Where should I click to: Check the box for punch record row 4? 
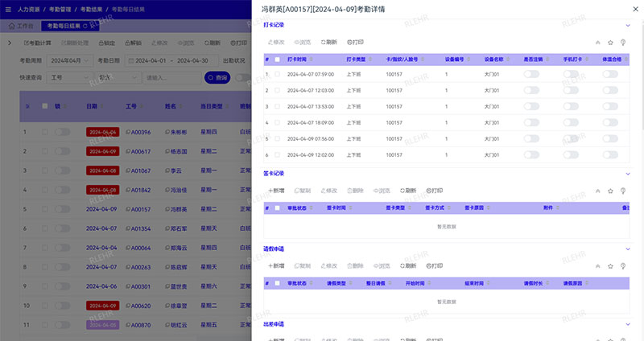click(277, 123)
